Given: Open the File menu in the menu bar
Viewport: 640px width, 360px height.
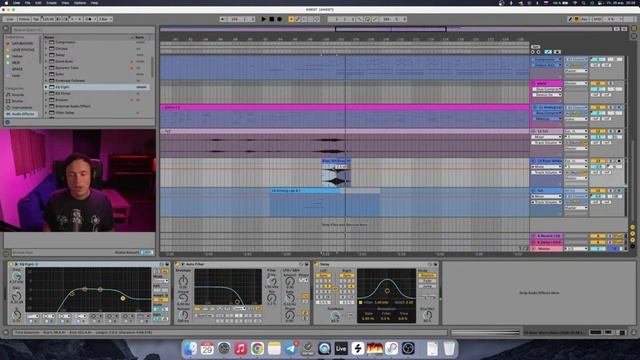Looking at the screenshot, I should pos(27,3).
